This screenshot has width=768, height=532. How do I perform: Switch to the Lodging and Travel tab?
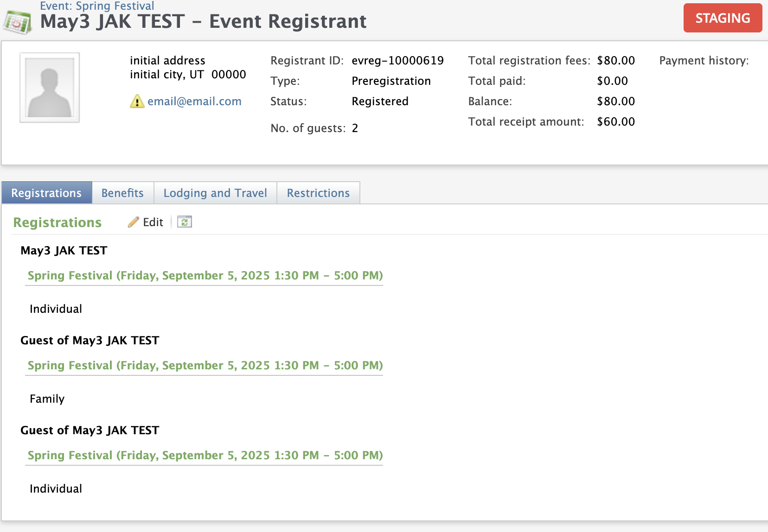point(215,193)
